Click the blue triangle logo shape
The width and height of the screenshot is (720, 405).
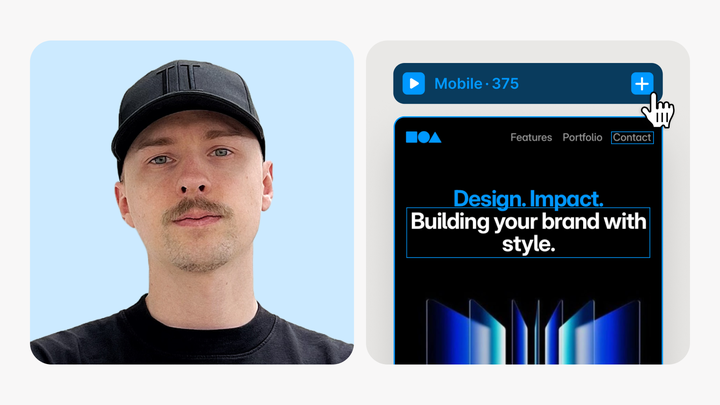pos(435,137)
